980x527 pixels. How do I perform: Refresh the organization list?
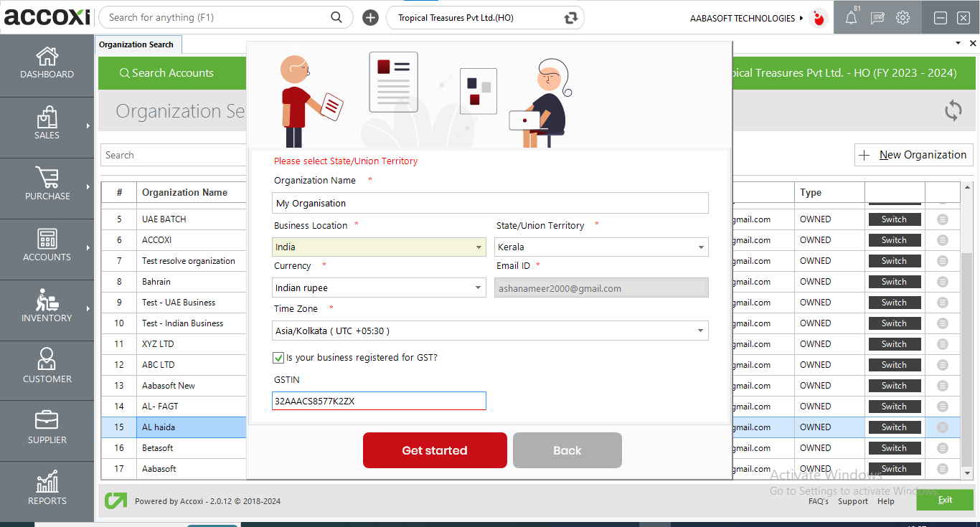(x=953, y=110)
